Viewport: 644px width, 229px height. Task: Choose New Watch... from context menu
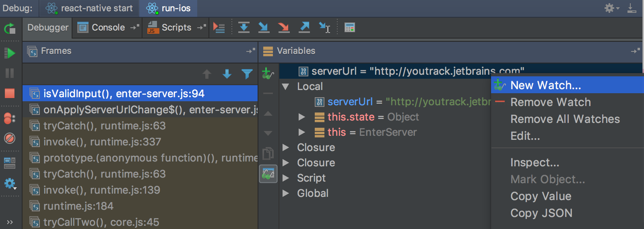(545, 85)
